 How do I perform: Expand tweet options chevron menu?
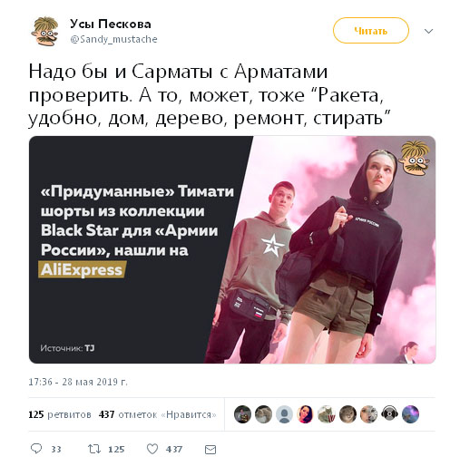[x=428, y=31]
